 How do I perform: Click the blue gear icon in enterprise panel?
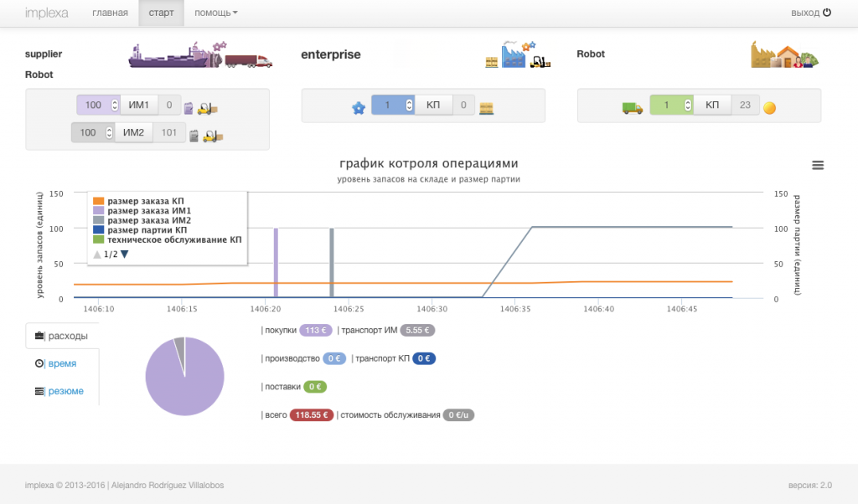tap(359, 105)
